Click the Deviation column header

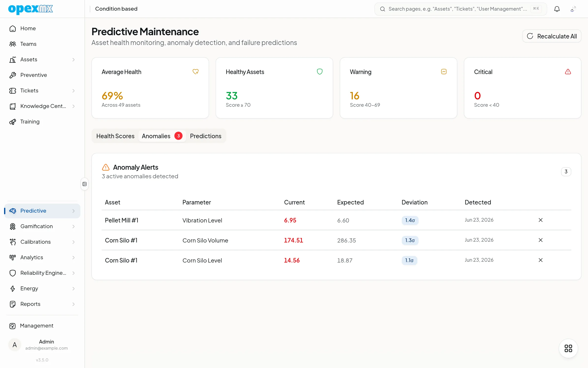[415, 202]
